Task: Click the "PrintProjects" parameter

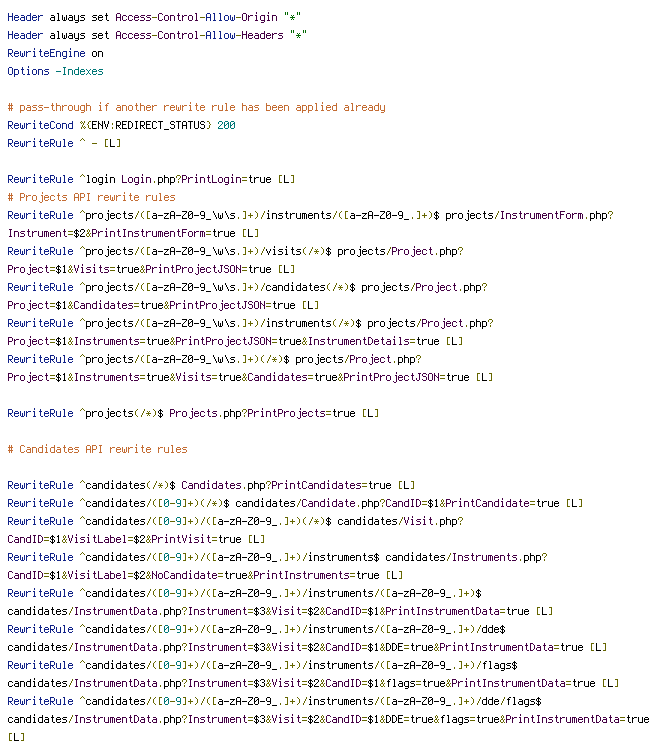Action: (x=287, y=414)
